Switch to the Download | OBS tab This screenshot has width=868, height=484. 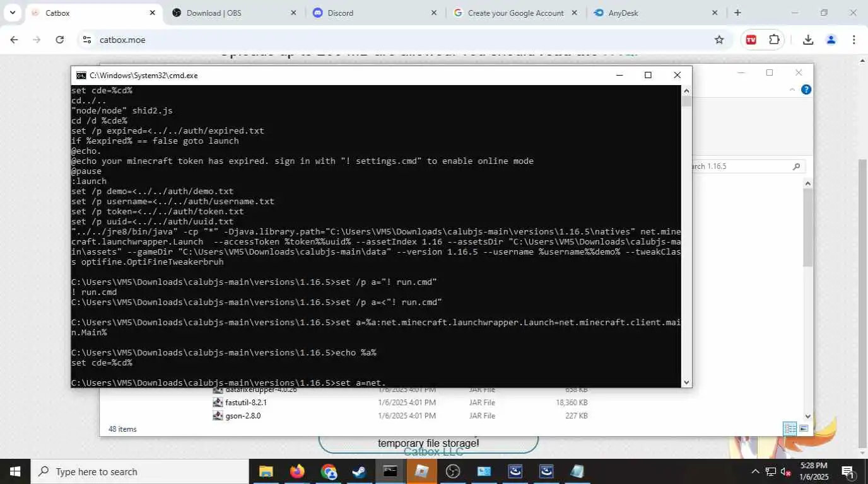(x=233, y=13)
